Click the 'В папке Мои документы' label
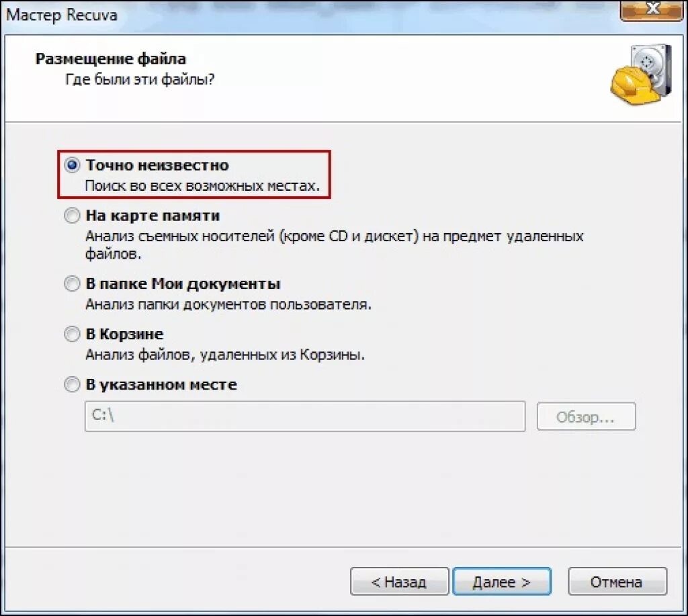The height and width of the screenshot is (616, 688). tap(183, 284)
